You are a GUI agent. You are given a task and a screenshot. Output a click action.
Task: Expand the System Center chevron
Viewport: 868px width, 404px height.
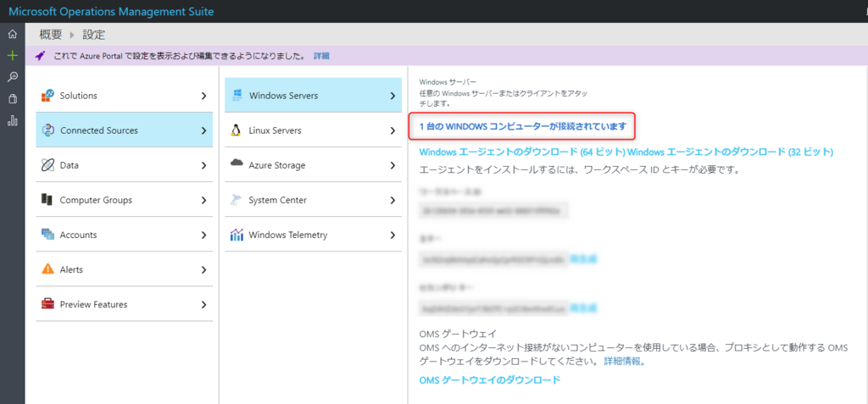pos(392,201)
